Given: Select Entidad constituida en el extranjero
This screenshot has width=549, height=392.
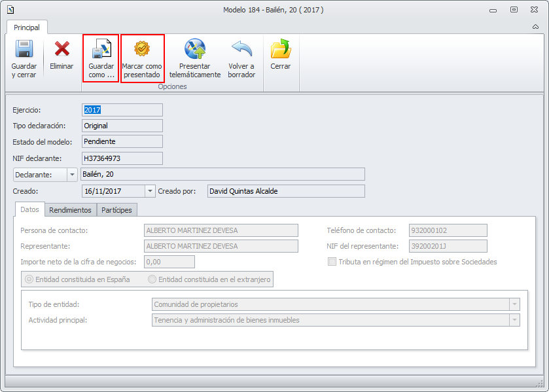Looking at the screenshot, I should click(152, 279).
